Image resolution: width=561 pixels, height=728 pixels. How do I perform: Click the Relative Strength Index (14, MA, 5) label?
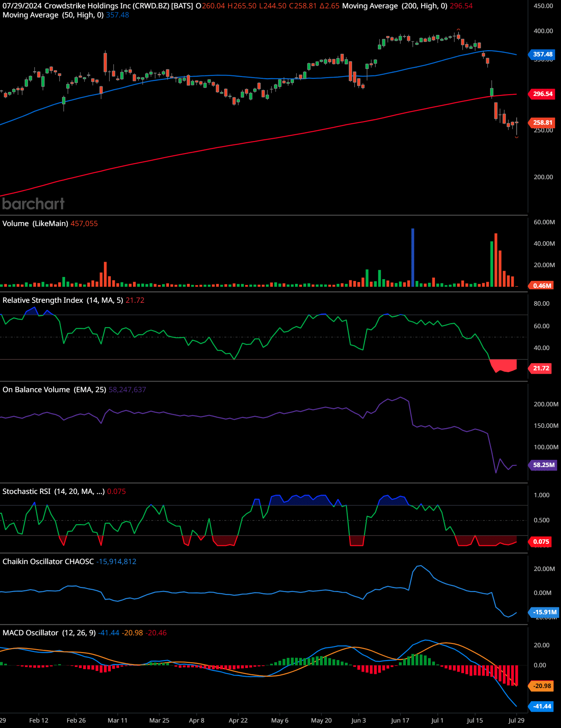[63, 300]
